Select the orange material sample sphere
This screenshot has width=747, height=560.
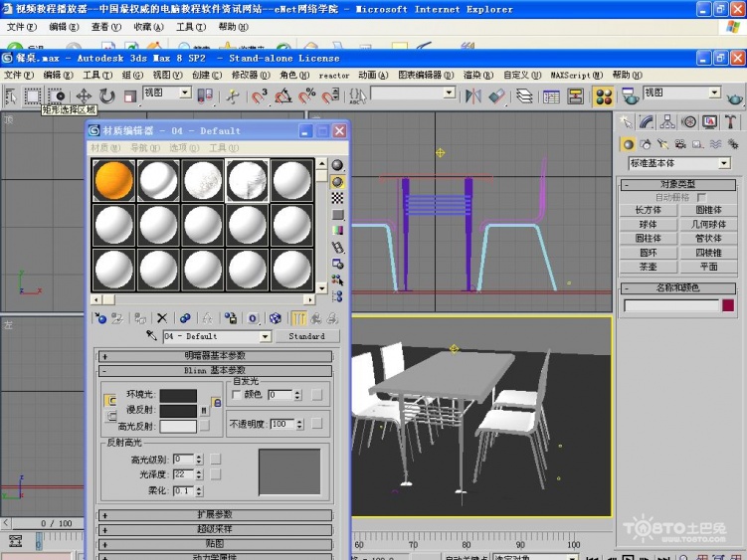113,180
